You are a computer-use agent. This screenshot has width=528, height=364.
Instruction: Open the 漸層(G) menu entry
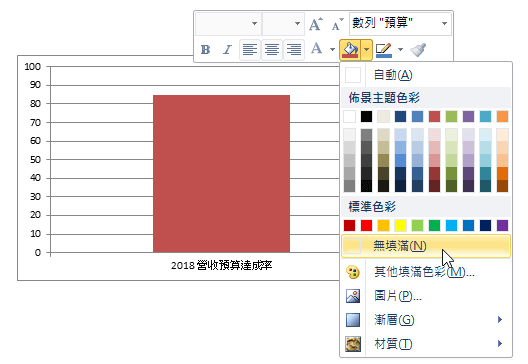[426, 320]
